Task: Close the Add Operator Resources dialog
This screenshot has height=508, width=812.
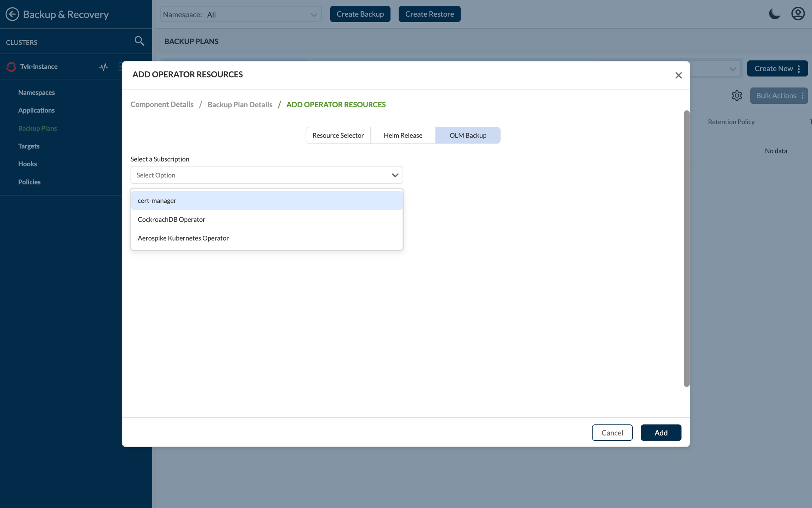Action: click(678, 75)
